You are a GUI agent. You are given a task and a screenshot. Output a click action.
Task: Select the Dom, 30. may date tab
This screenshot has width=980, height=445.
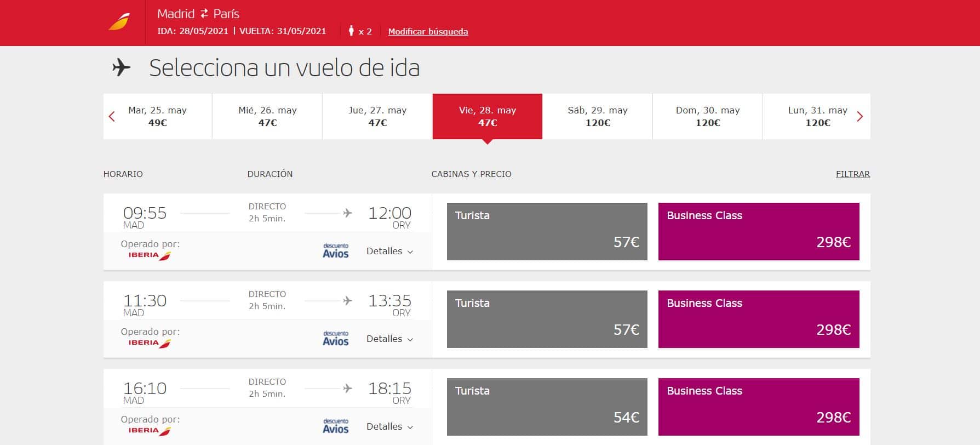click(708, 116)
